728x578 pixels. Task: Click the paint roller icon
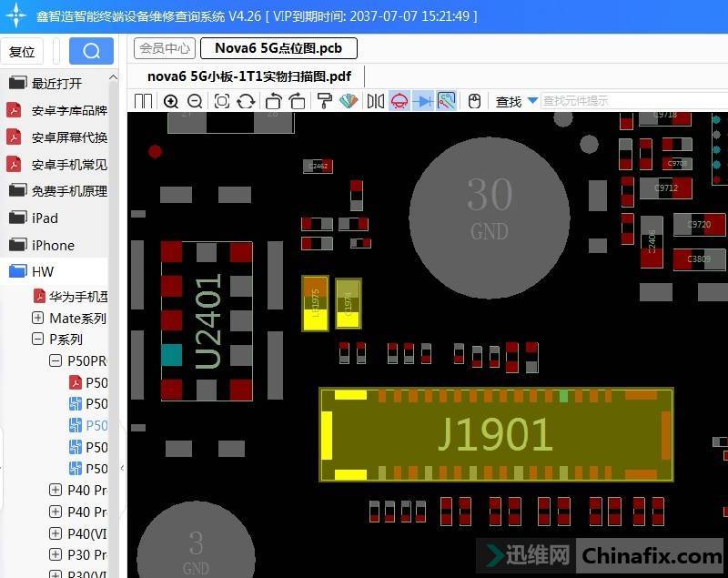pyautogui.click(x=324, y=101)
